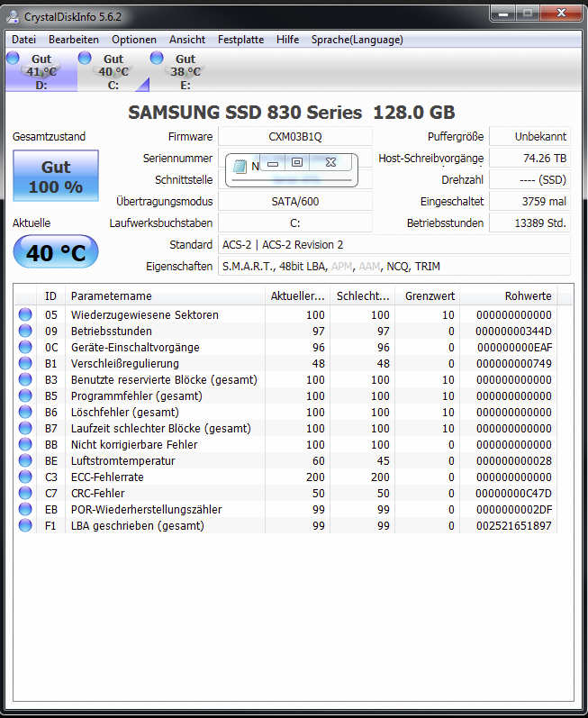Minimize the small floating notepad window

point(273,162)
